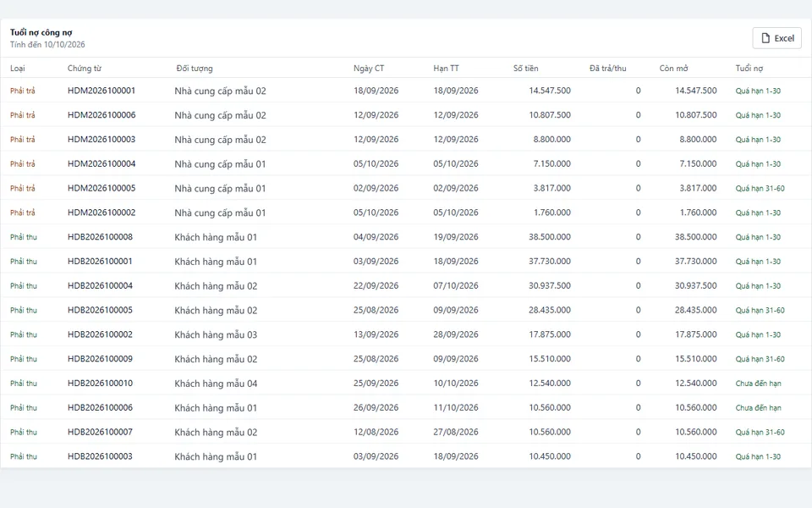Select voucher HDB2026100010
The height and width of the screenshot is (508, 812).
coord(100,383)
